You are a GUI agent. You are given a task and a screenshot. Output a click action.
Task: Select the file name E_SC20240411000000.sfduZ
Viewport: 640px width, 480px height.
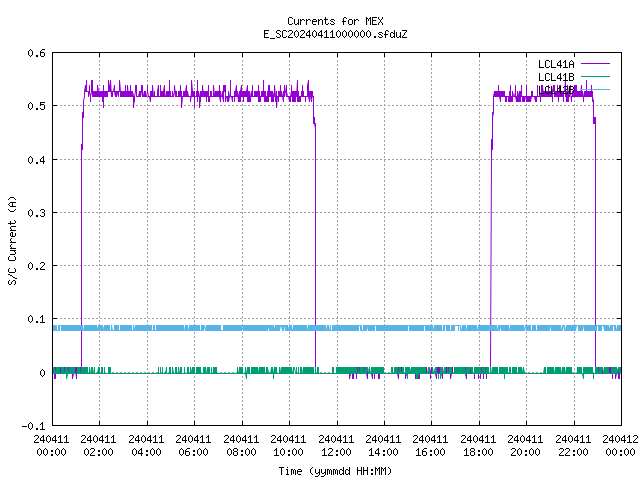pyautogui.click(x=335, y=34)
